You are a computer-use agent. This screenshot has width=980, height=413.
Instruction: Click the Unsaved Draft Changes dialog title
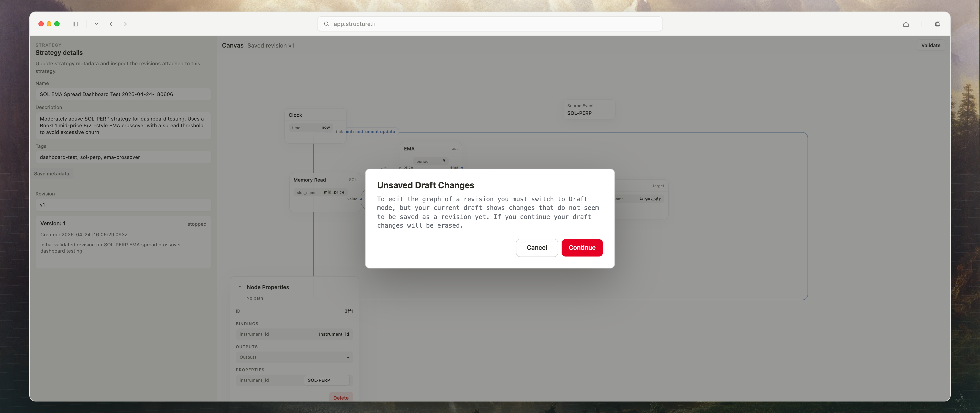tap(426, 185)
